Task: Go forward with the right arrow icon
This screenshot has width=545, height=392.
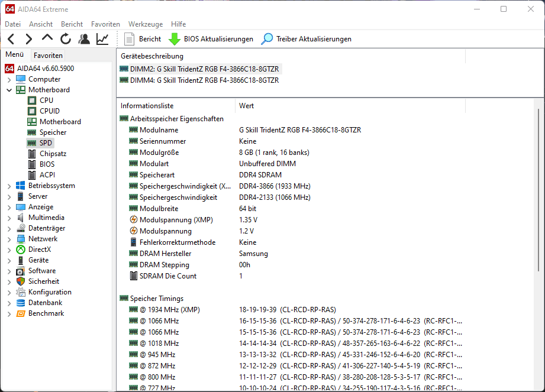Action: pos(29,39)
